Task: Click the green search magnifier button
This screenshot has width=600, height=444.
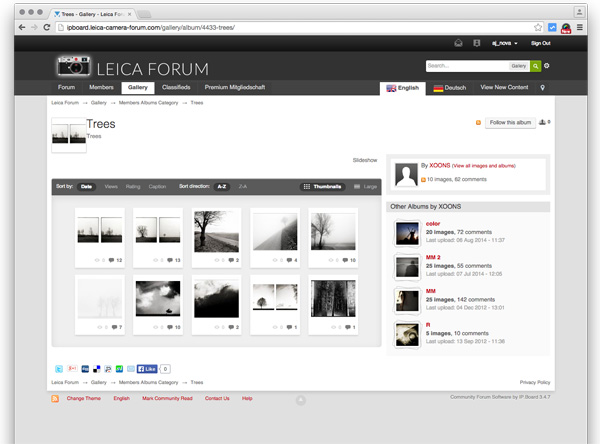Action: [x=536, y=66]
